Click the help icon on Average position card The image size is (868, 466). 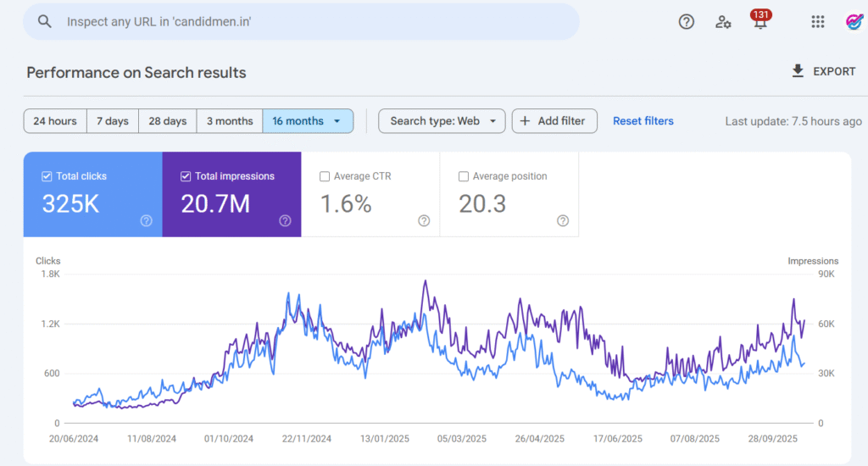coord(563,220)
